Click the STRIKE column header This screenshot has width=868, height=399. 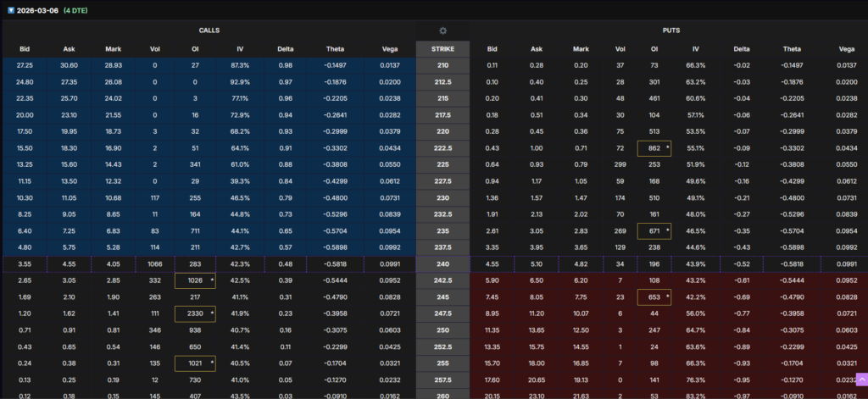[442, 48]
